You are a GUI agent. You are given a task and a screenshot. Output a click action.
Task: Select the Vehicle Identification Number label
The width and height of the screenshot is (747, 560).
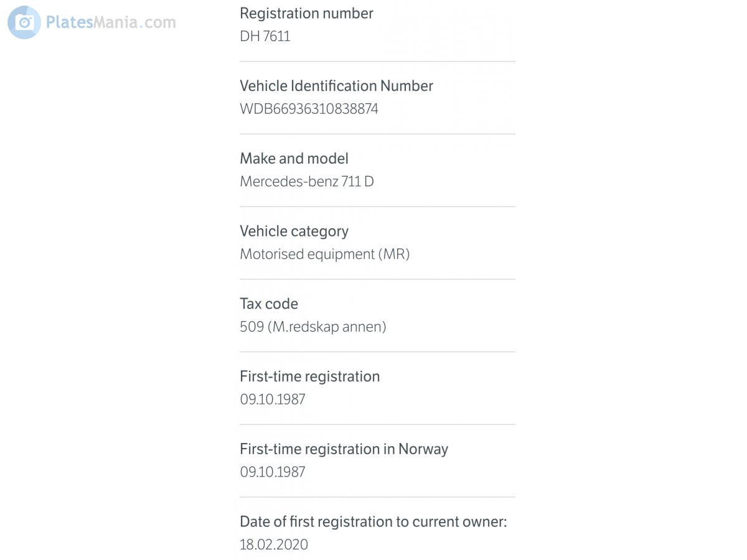336,86
